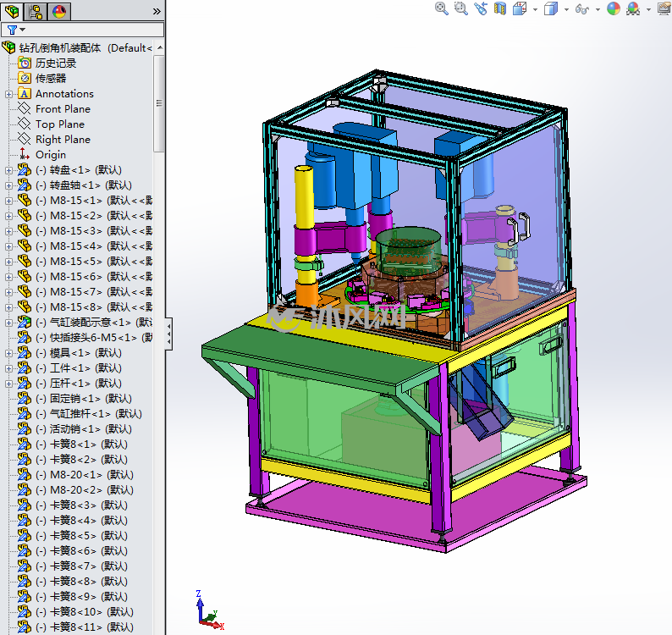This screenshot has width=672, height=635.
Task: Collapse the feature manager panel handle
Action: (169, 334)
